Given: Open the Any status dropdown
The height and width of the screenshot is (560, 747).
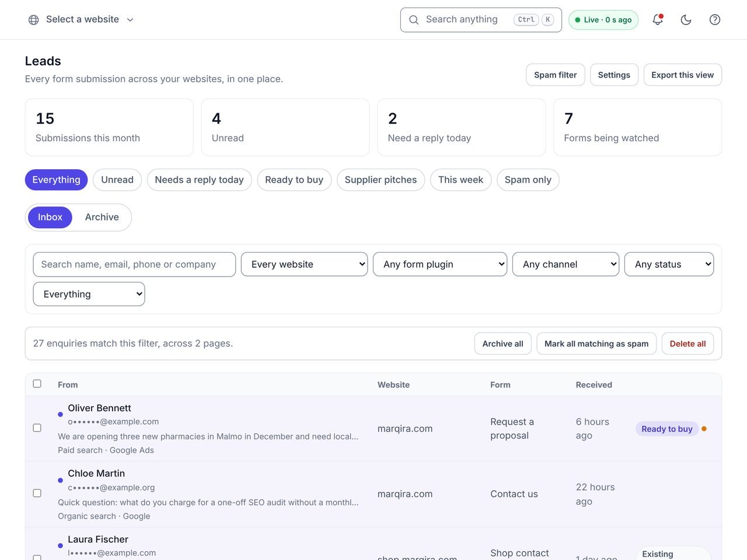Looking at the screenshot, I should point(669,264).
